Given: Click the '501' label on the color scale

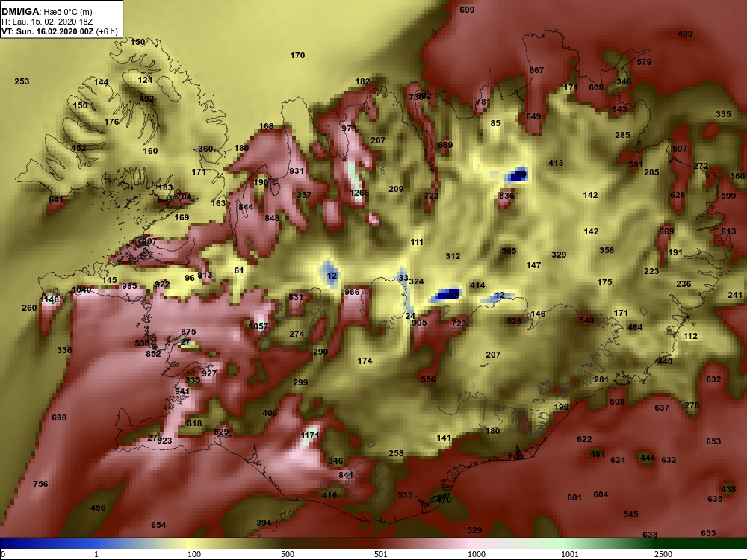Looking at the screenshot, I should (381, 554).
